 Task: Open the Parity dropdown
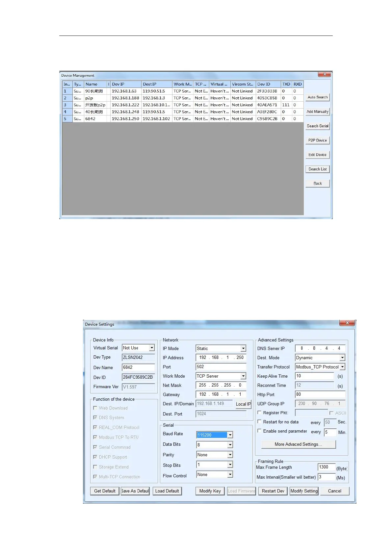(x=230, y=455)
